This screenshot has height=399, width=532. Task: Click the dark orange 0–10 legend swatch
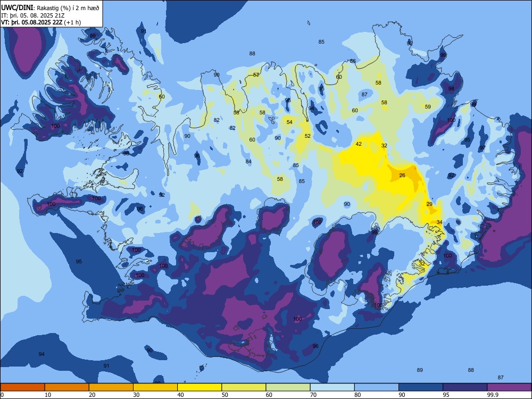22,387
